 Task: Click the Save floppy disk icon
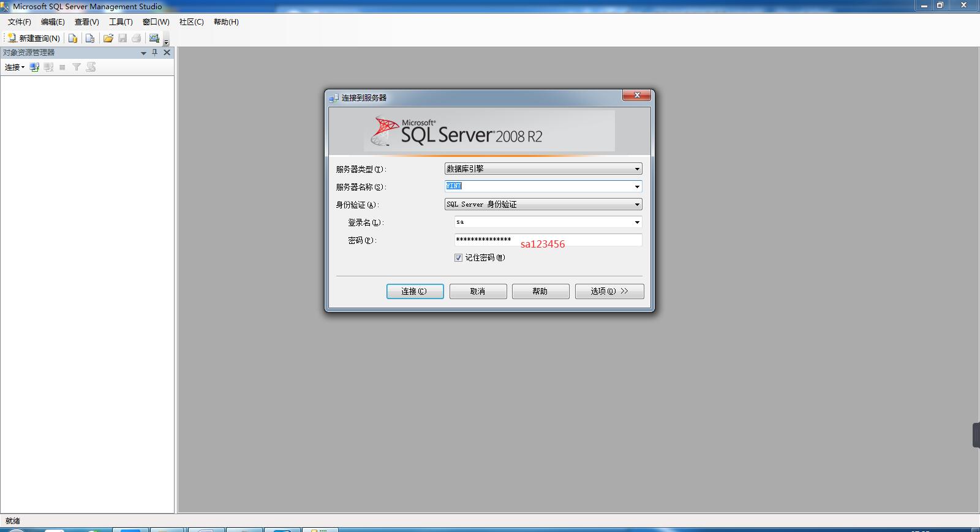coord(123,38)
